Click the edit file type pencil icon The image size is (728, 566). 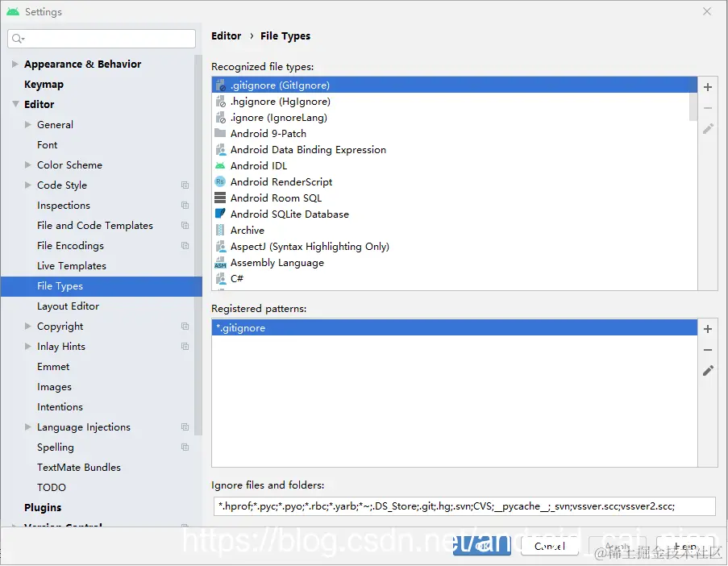tap(708, 129)
